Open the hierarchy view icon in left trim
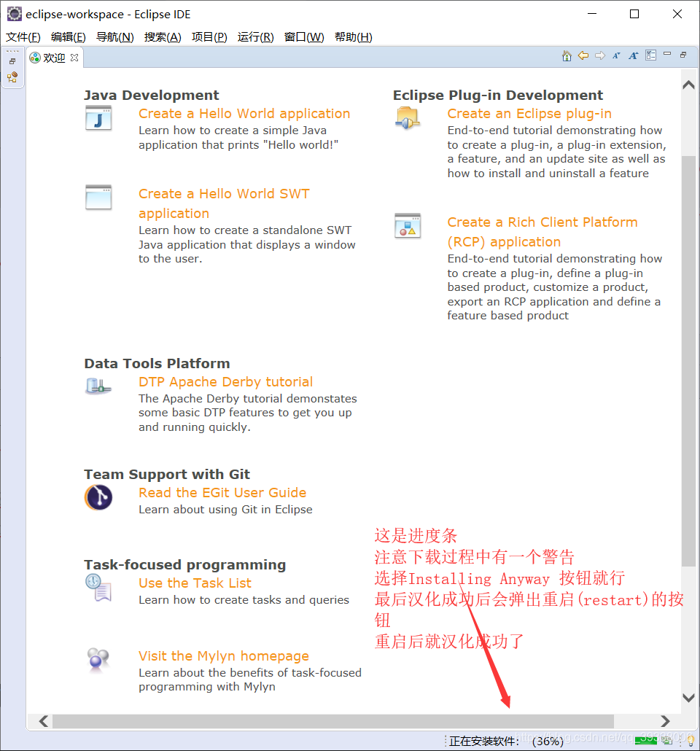 tap(12, 77)
